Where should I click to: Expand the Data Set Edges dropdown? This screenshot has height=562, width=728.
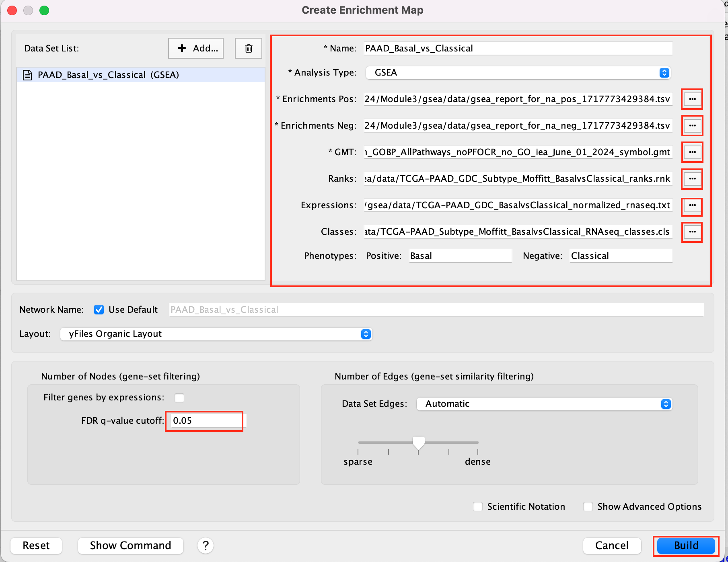pos(544,404)
